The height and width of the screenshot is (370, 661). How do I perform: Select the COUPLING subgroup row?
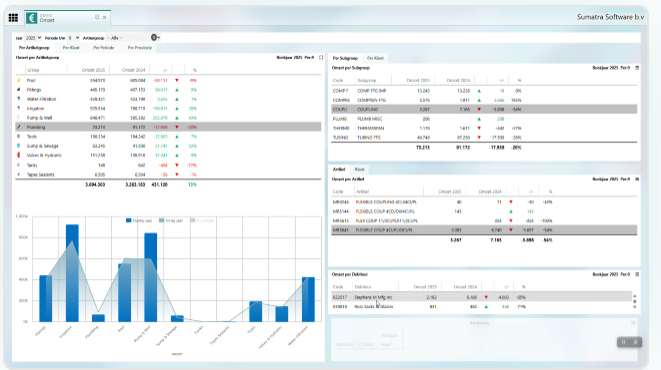(484, 110)
